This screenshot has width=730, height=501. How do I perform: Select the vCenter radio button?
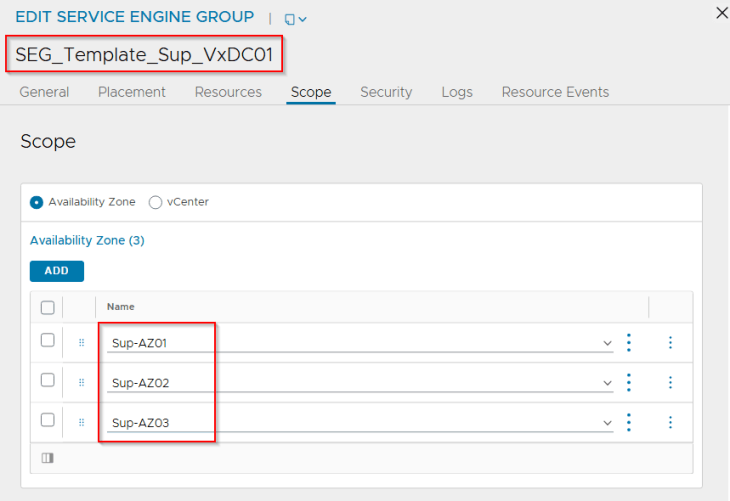coord(155,202)
